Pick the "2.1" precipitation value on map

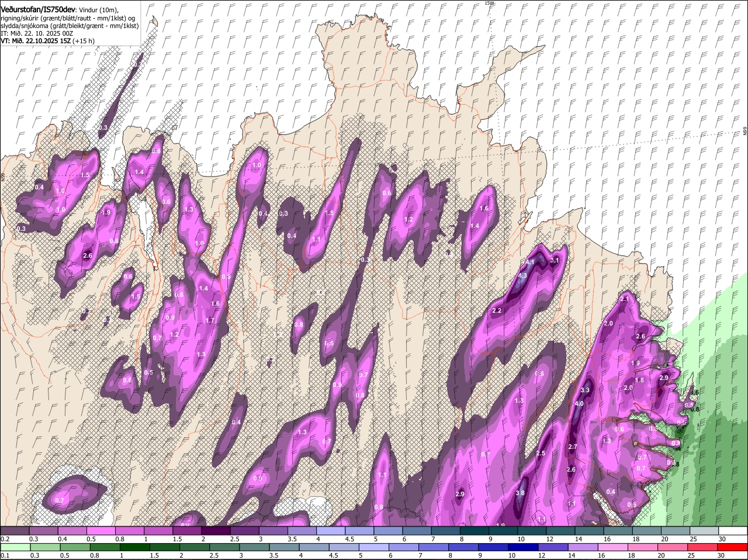pyautogui.click(x=625, y=299)
